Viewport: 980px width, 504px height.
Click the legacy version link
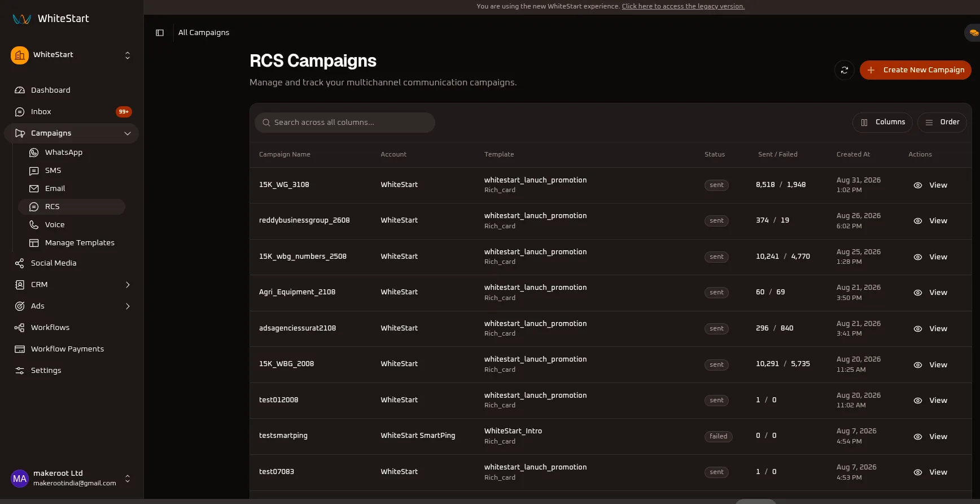click(683, 6)
